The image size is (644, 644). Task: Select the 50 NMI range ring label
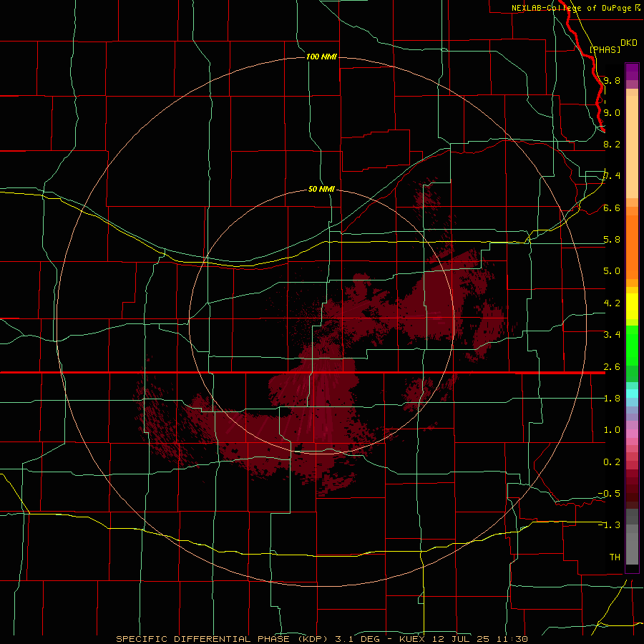pyautogui.click(x=321, y=189)
